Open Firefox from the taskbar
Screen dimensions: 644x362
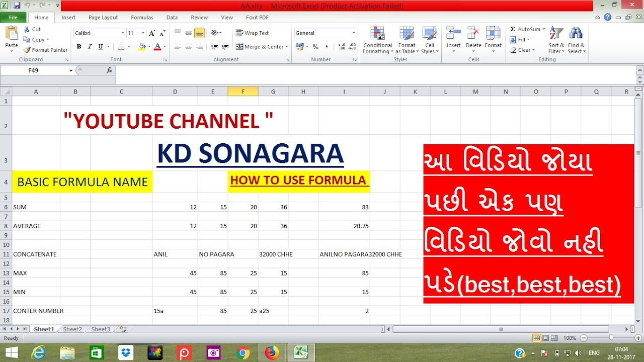pyautogui.click(x=272, y=352)
